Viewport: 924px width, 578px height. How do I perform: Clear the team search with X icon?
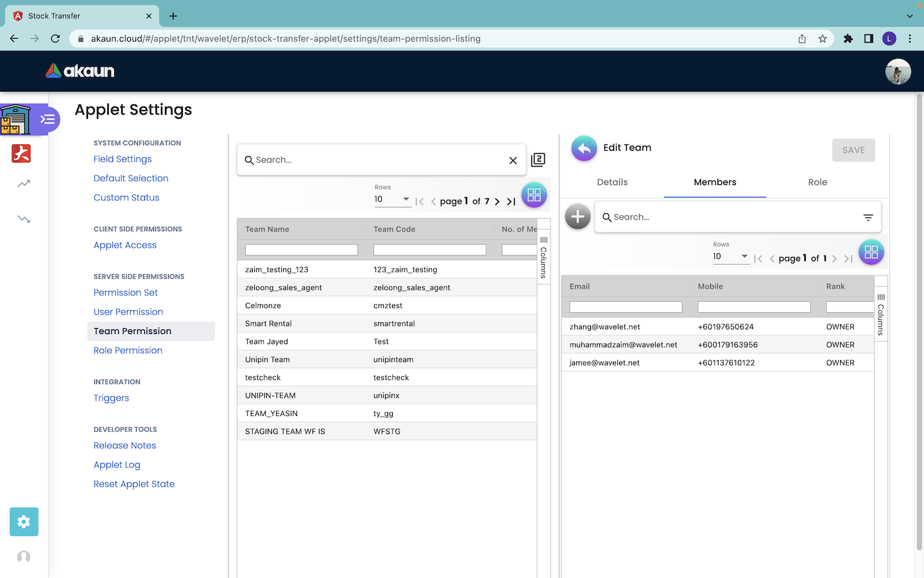tap(513, 161)
